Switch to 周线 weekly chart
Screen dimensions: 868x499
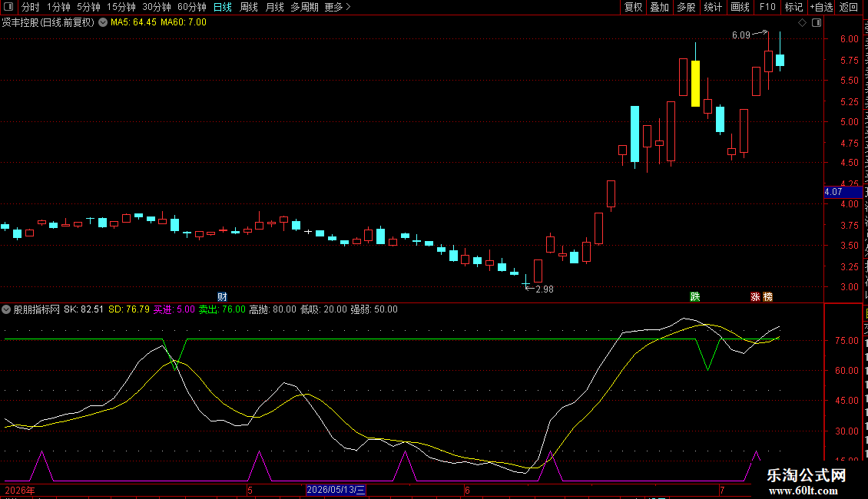249,7
